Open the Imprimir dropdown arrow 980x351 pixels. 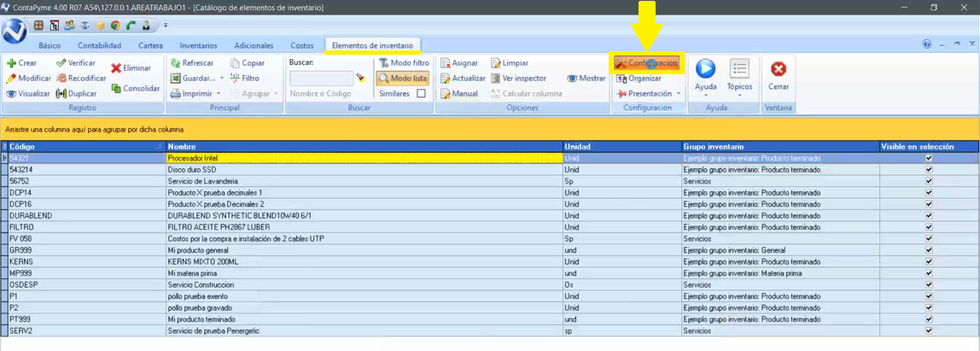[219, 93]
